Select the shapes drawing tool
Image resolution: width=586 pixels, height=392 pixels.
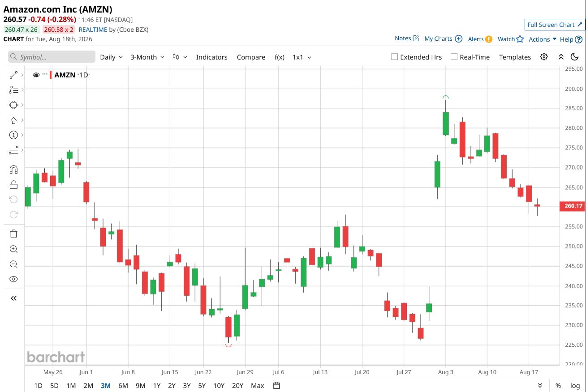pos(13,105)
